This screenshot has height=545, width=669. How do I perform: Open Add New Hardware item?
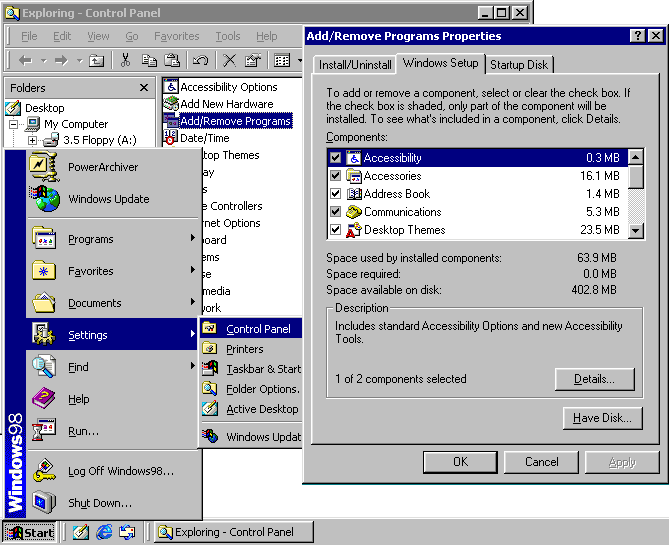coord(218,104)
